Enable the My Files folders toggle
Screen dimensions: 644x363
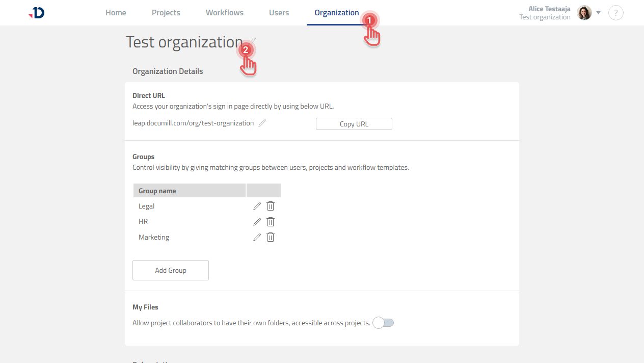tap(383, 323)
